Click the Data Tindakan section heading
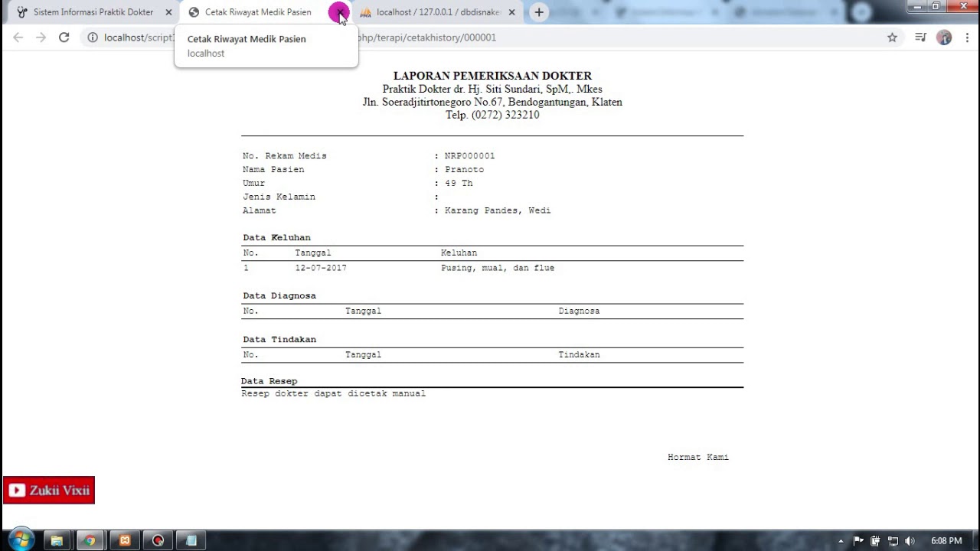 [x=279, y=340]
